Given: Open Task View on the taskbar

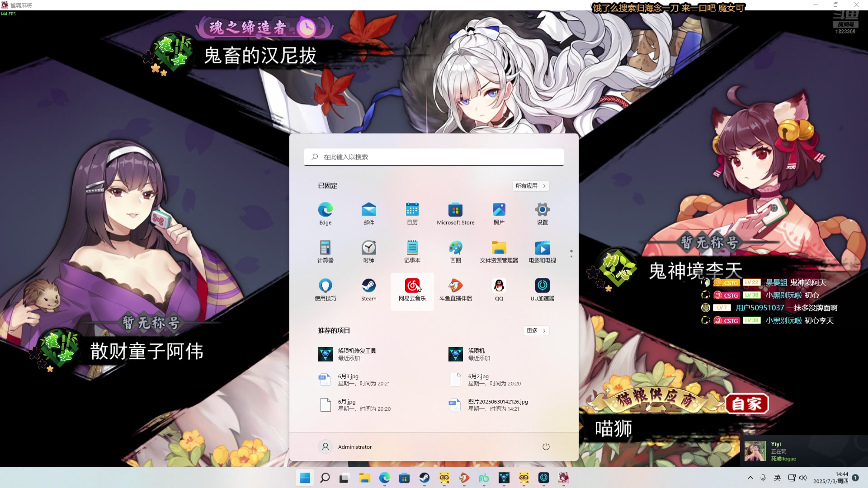Looking at the screenshot, I should point(344,478).
